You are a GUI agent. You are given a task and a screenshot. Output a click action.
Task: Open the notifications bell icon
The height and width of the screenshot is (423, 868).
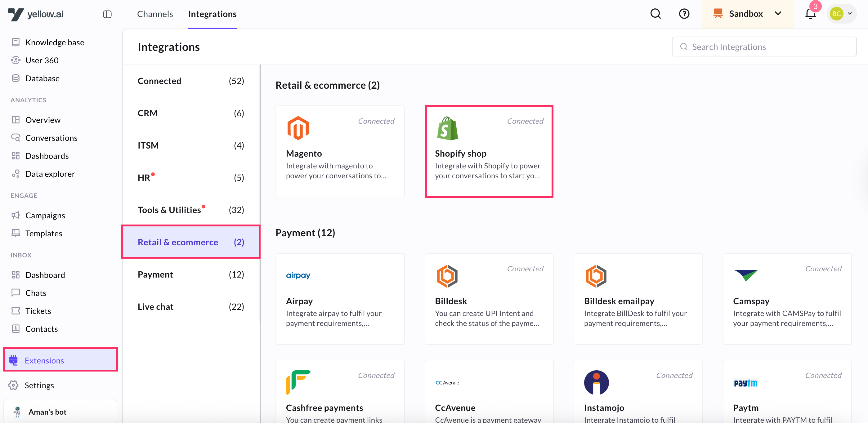point(810,14)
